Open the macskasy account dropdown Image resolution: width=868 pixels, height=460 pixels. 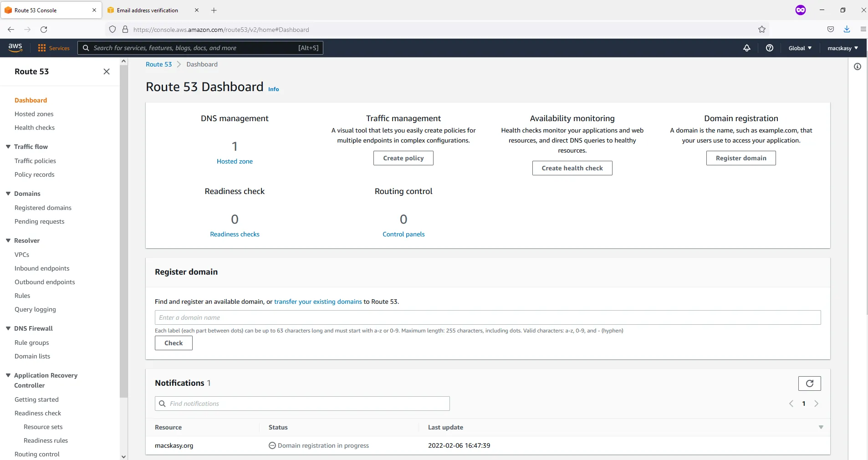(x=843, y=48)
